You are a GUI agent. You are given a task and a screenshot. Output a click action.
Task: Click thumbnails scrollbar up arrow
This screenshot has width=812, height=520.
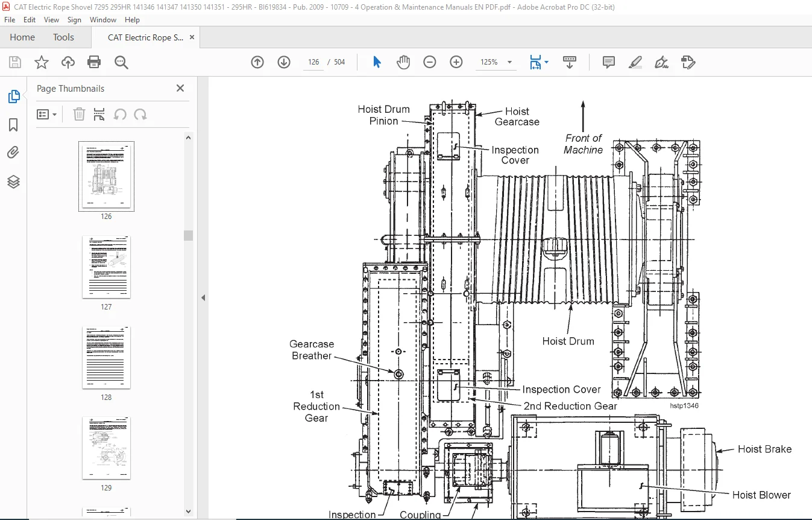pos(188,138)
